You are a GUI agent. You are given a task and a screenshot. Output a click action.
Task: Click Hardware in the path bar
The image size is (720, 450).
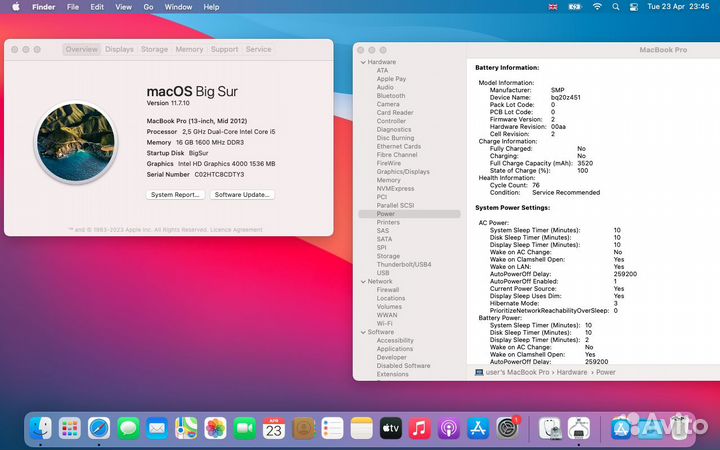tap(572, 372)
